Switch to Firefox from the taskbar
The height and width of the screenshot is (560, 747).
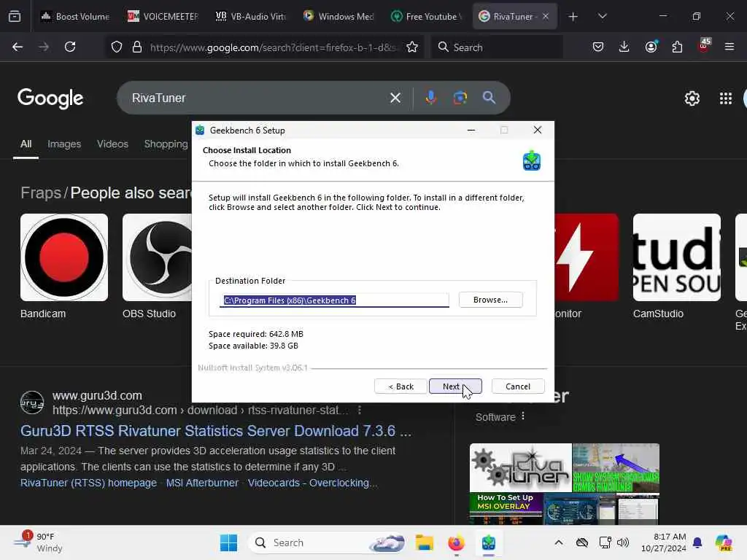[456, 542]
